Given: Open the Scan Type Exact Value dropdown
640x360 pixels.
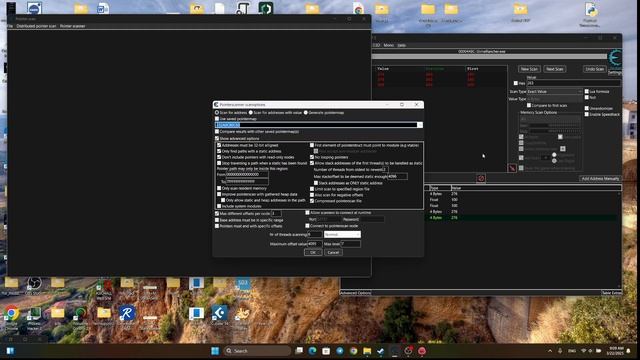Looking at the screenshot, I should coord(554,92).
